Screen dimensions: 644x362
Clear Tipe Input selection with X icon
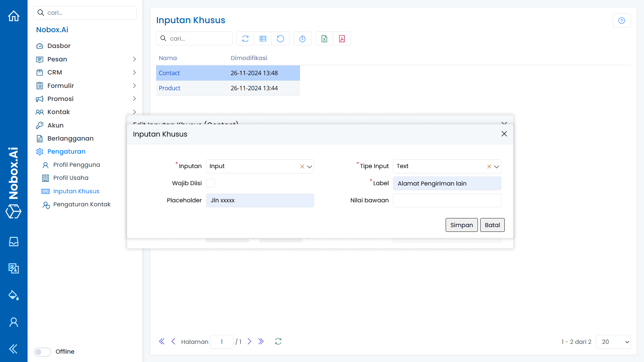pos(489,166)
